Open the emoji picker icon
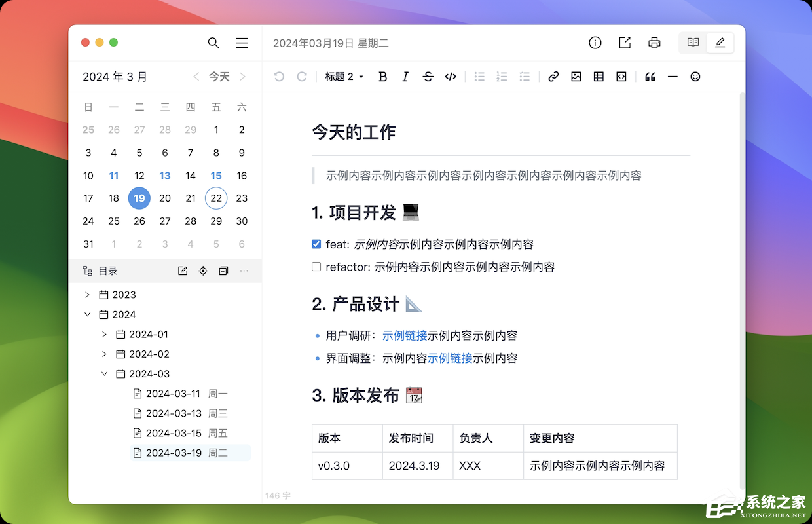The width and height of the screenshot is (812, 524). (695, 77)
